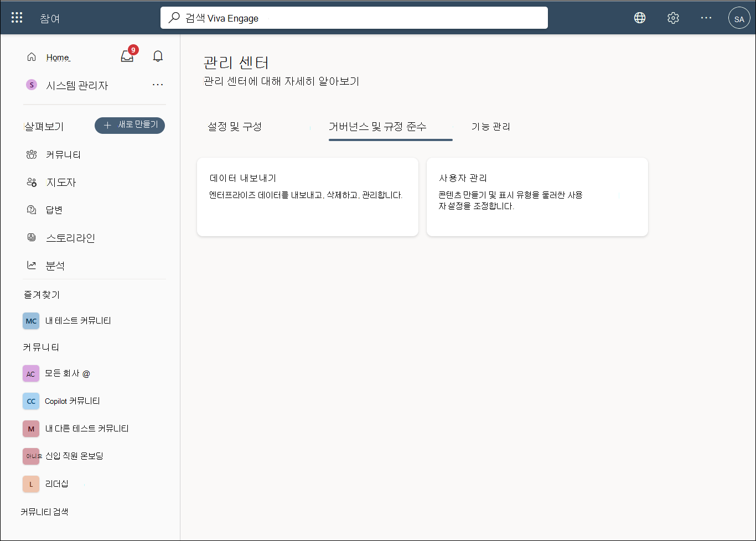Viewport: 756px width, 541px height.
Task: Click the Viva Engage search field
Action: pyautogui.click(x=354, y=17)
